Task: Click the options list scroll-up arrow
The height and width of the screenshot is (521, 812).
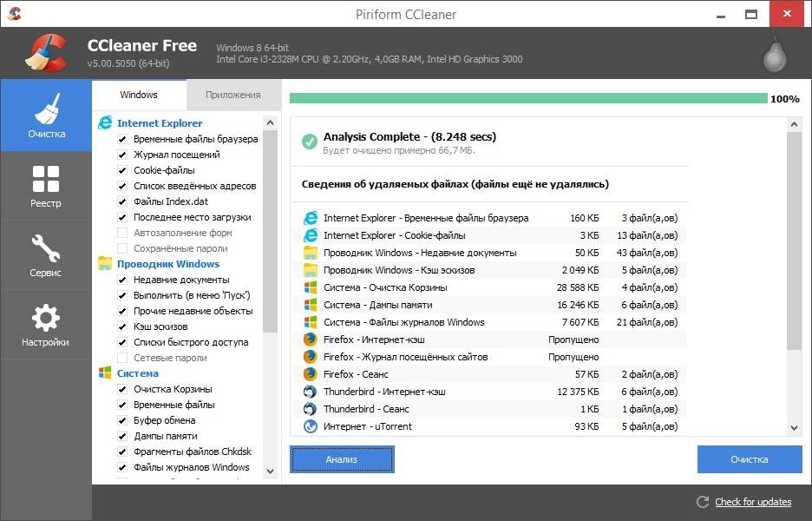Action: tap(270, 122)
